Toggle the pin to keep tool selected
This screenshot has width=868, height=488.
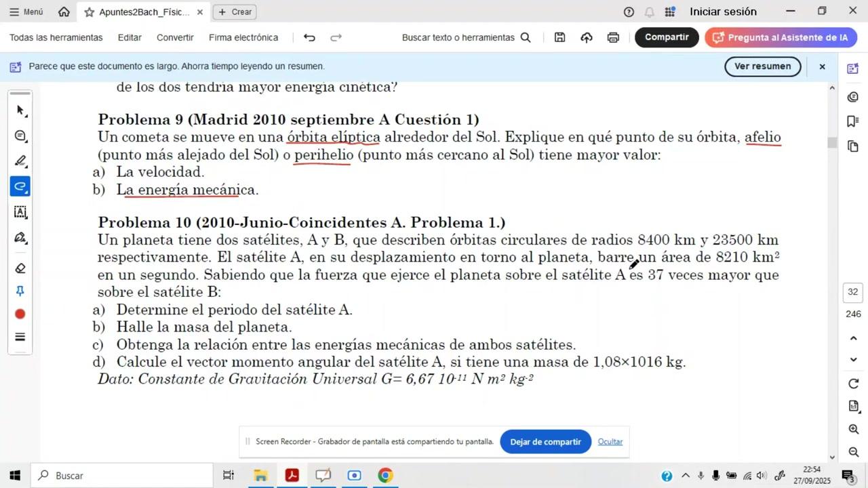(x=20, y=291)
